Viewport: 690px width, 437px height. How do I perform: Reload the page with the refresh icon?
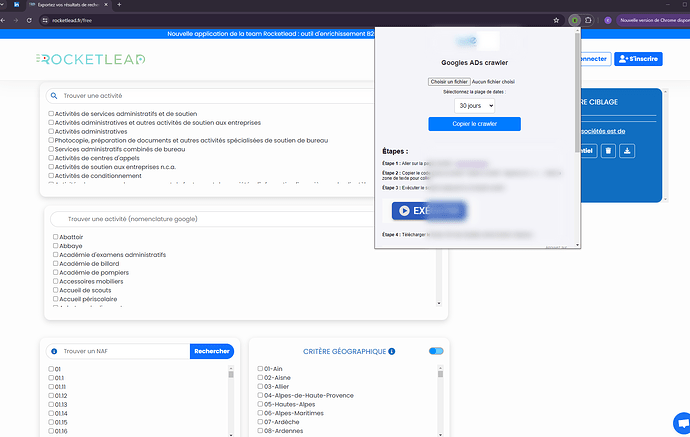pos(29,20)
